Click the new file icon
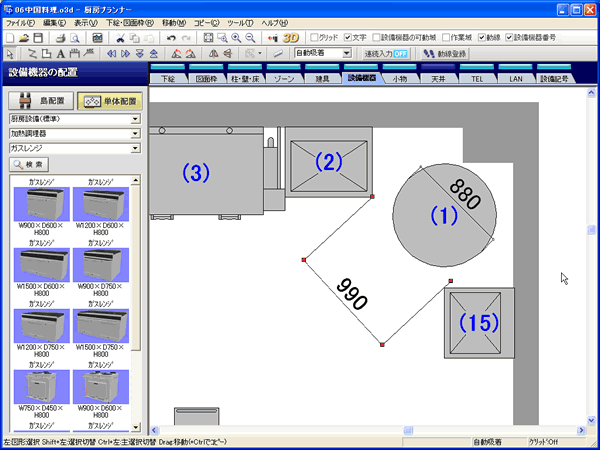 [x=10, y=37]
